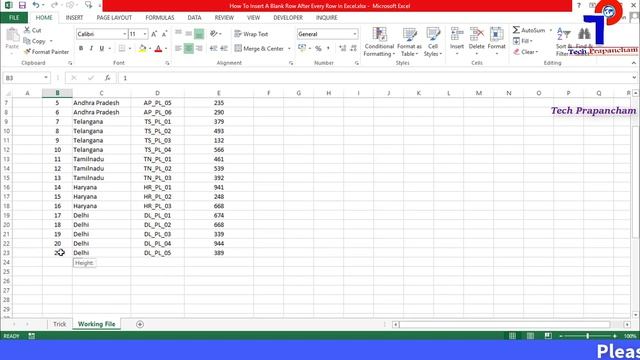Click the Name Box showing B3
Image resolution: width=640 pixels, height=360 pixels.
22,78
